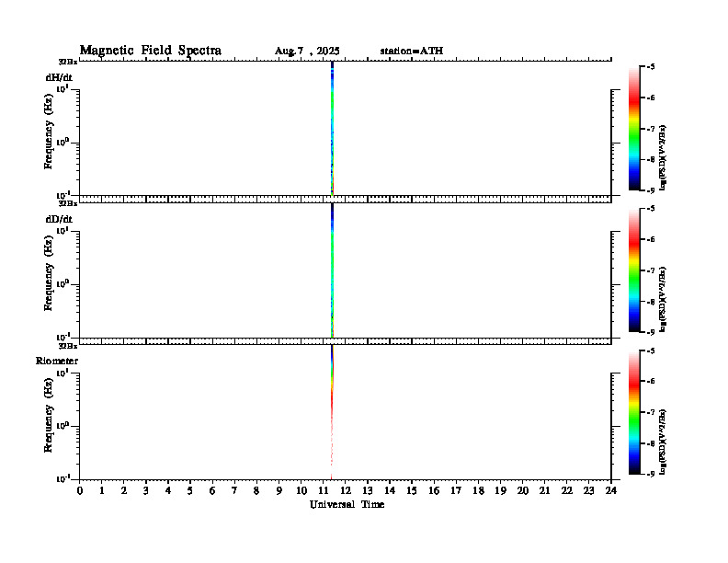Click the log(PSD) label beside dD/dt color bar
Image resolution: width=728 pixels, height=563 pixels.
(x=663, y=300)
